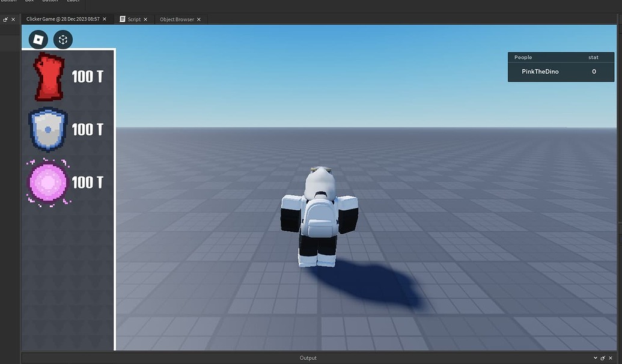Viewport: 622px width, 364px height.
Task: Expand the Output panel dropdown chevron
Action: [x=596, y=358]
